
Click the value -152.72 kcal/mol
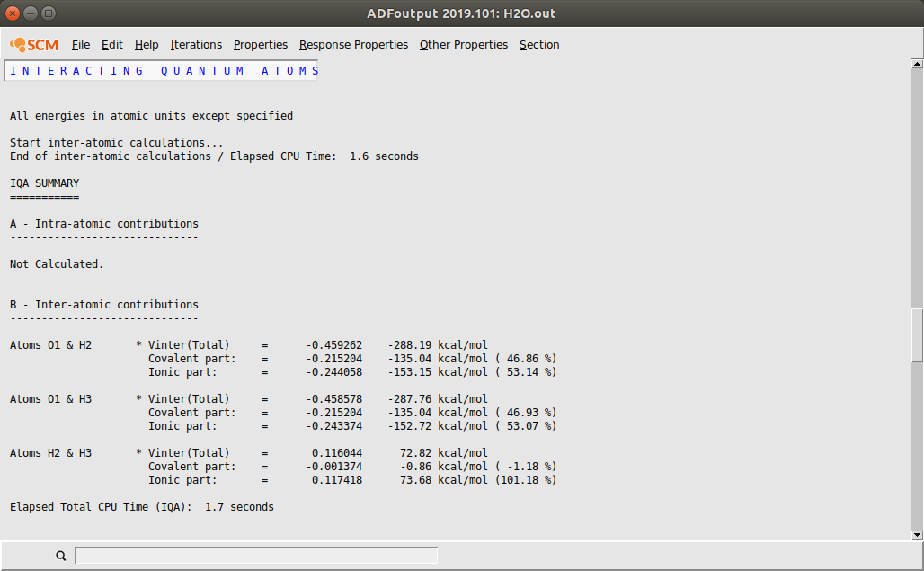pyautogui.click(x=438, y=426)
